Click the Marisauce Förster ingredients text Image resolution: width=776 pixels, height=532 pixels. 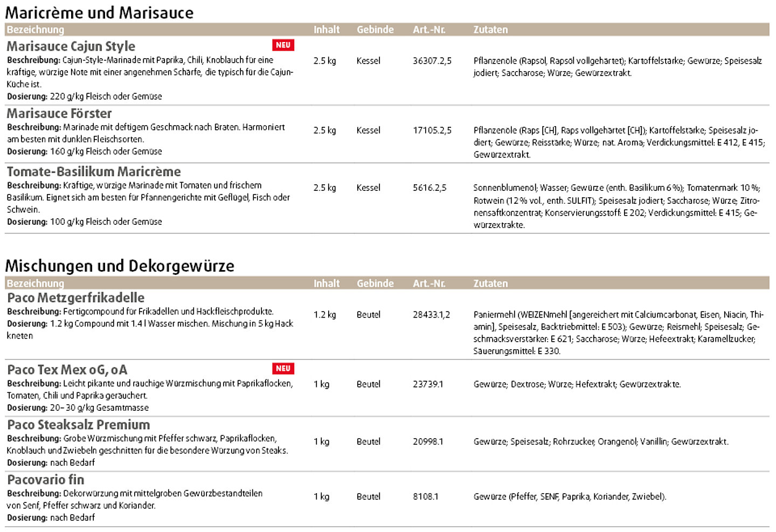coord(619,142)
